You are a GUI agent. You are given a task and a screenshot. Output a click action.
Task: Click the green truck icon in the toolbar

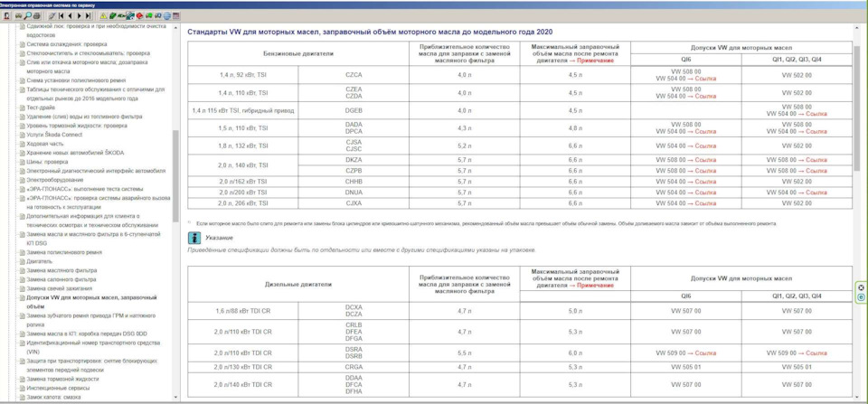click(x=149, y=15)
